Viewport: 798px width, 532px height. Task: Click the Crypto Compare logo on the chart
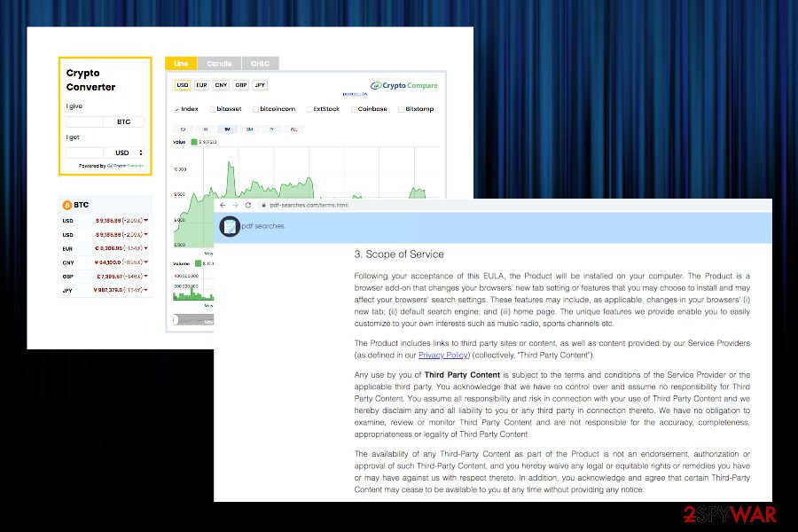[404, 85]
